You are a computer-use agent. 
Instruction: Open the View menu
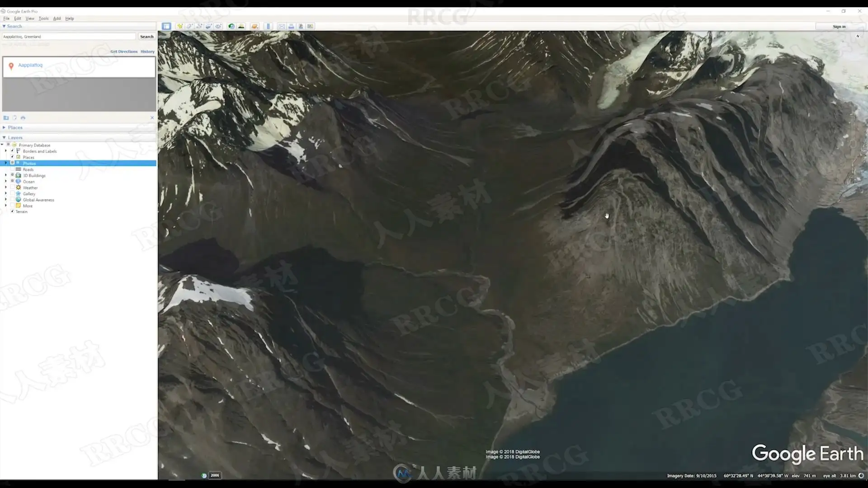pyautogui.click(x=30, y=19)
